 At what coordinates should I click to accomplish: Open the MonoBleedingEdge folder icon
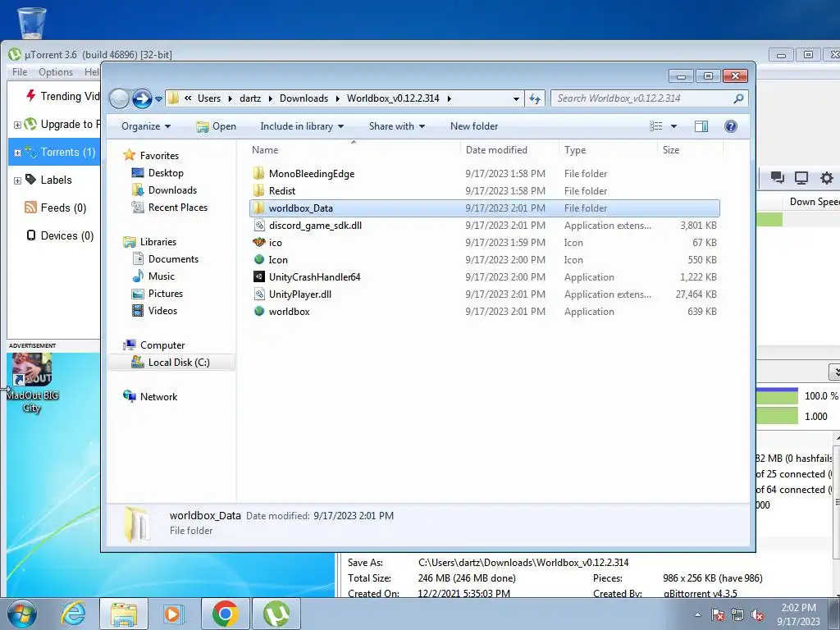[258, 174]
